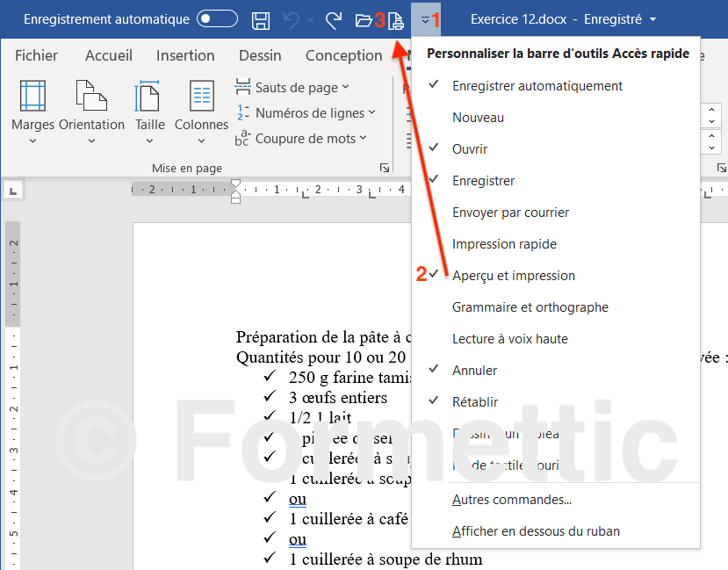Image resolution: width=728 pixels, height=570 pixels.
Task: Choose Autres commandes… from the menu
Action: click(x=511, y=500)
